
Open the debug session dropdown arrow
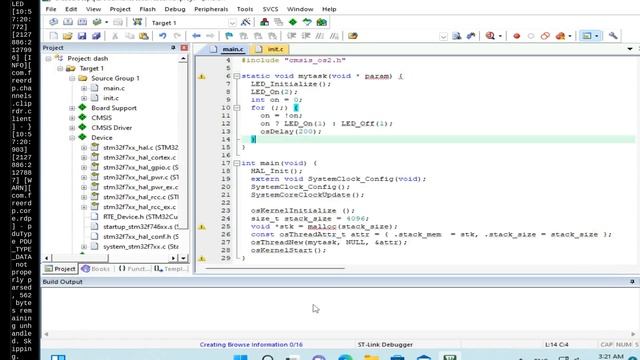click(500, 36)
